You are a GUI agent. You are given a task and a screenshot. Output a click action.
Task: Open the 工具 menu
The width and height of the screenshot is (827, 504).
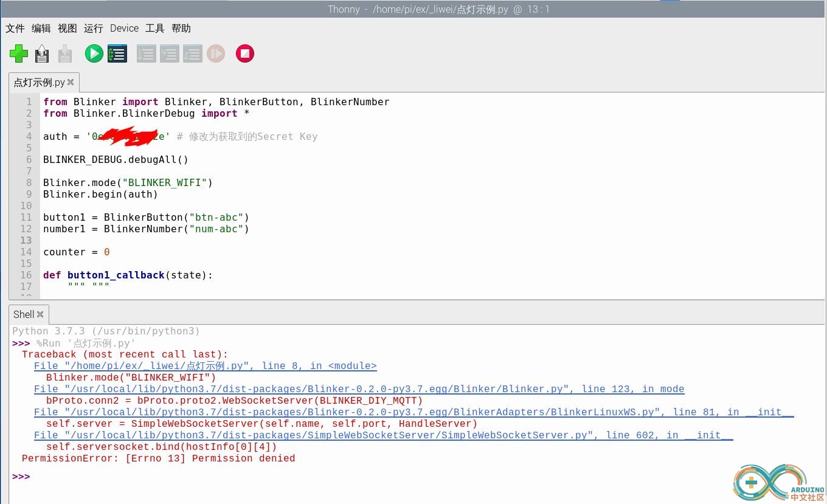pyautogui.click(x=155, y=28)
